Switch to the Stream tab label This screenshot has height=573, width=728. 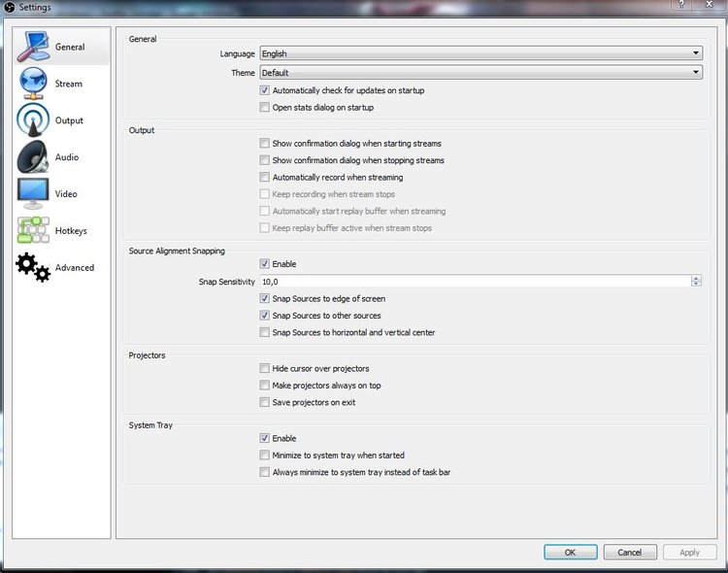(x=69, y=84)
